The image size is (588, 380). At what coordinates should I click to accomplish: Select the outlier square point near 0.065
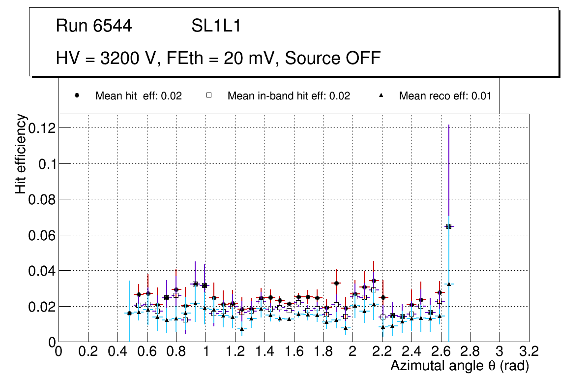coord(448,226)
